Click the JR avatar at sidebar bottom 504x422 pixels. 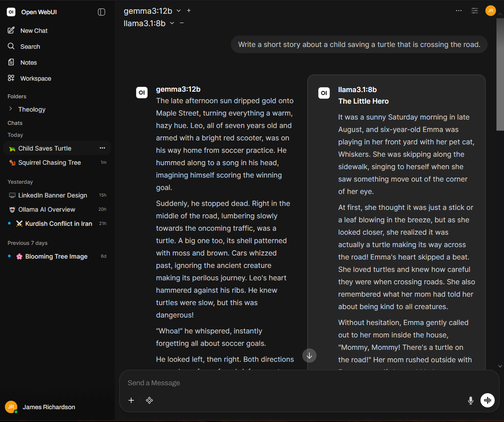point(11,407)
